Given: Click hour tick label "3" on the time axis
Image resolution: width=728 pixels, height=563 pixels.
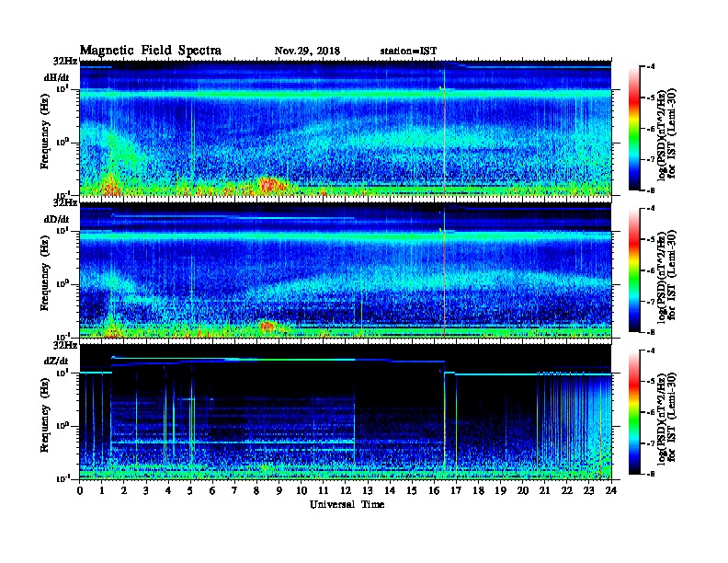Looking at the screenshot, I should pos(146,490).
